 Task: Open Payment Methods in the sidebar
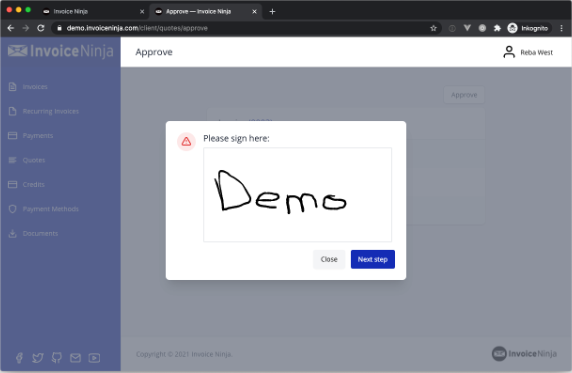(x=51, y=209)
